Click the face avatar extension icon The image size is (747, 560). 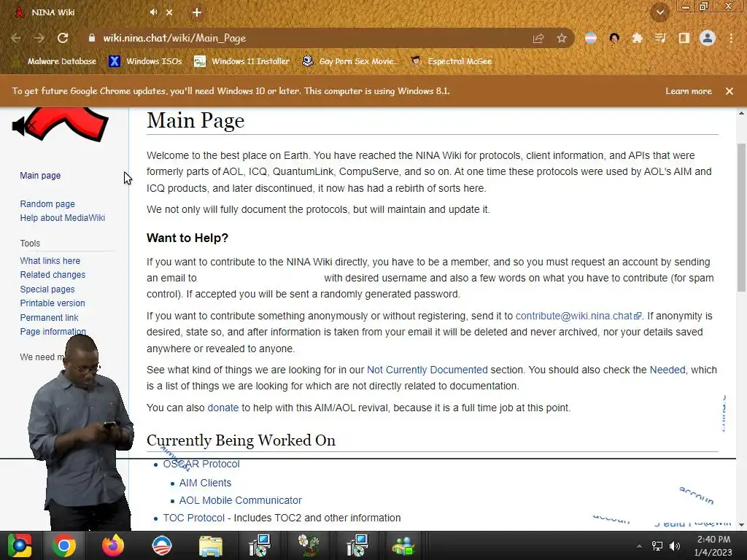[x=614, y=38]
